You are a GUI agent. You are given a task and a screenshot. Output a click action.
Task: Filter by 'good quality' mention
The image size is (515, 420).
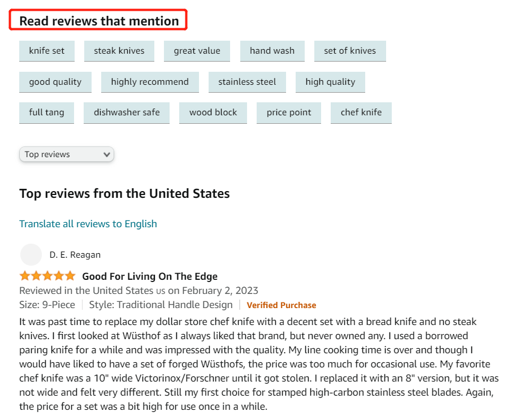(55, 82)
